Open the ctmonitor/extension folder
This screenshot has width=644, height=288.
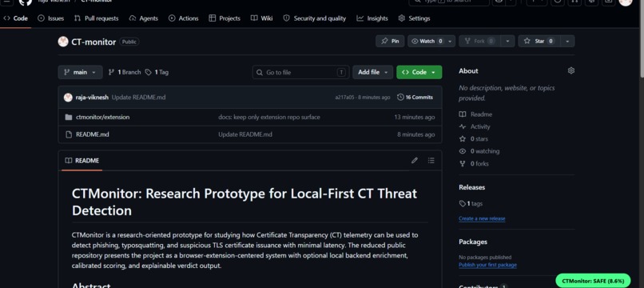click(x=103, y=118)
